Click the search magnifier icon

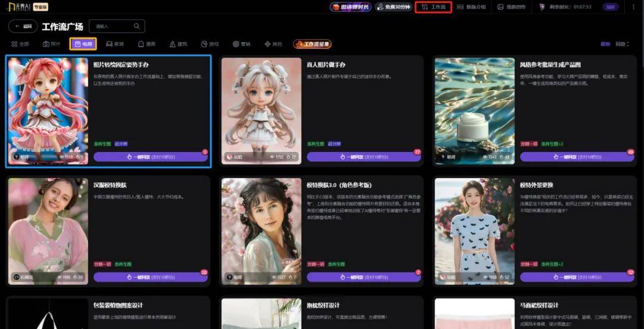pos(137,26)
